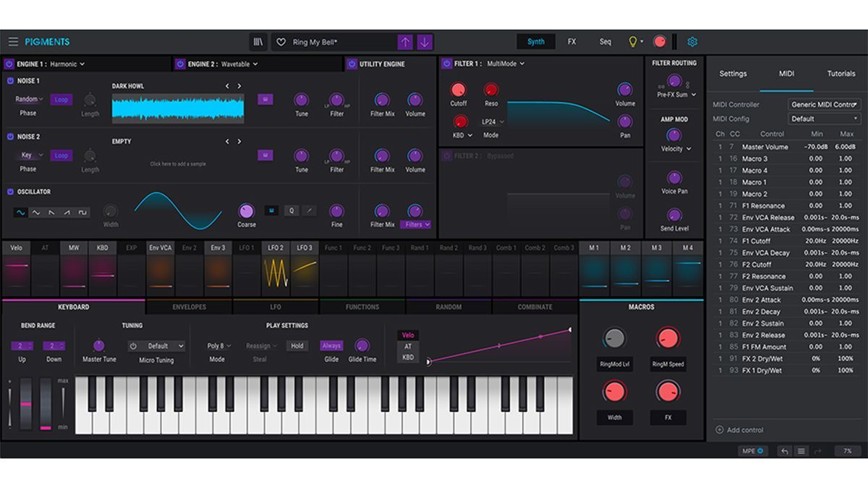Click the lightbulb sound design tips icon
Screen dimensions: 868x488
632,42
